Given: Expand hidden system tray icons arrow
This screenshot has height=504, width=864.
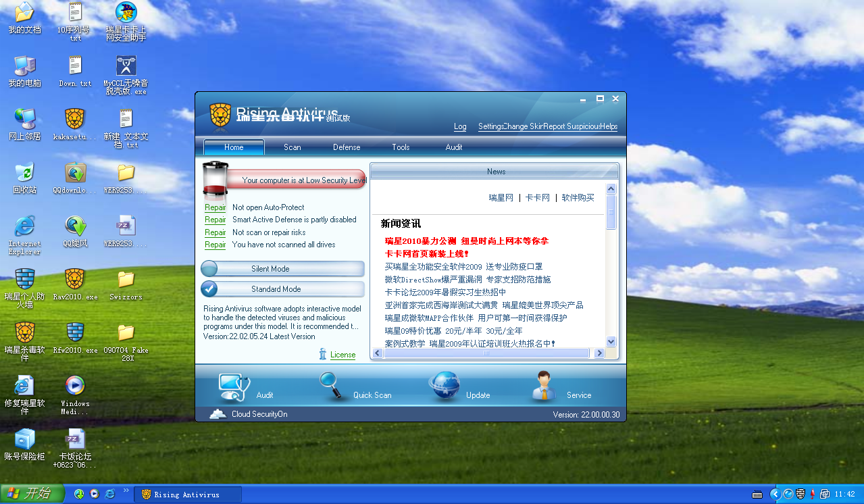Looking at the screenshot, I should (775, 494).
